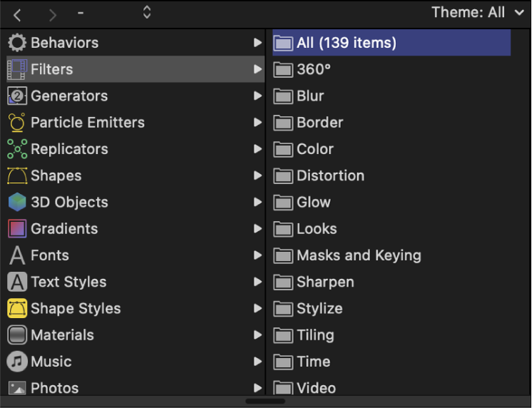Select the Distortion folder
Screen dimensions: 532x408
click(329, 175)
